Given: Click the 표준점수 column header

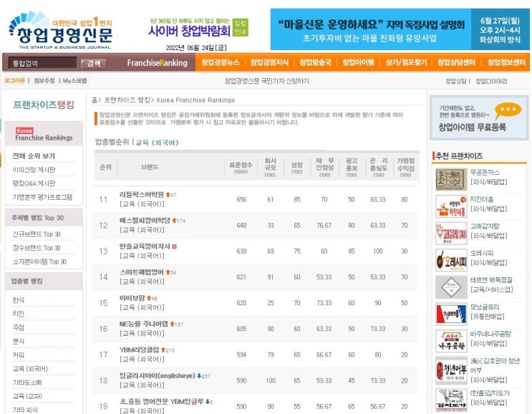Looking at the screenshot, I should (241, 168).
